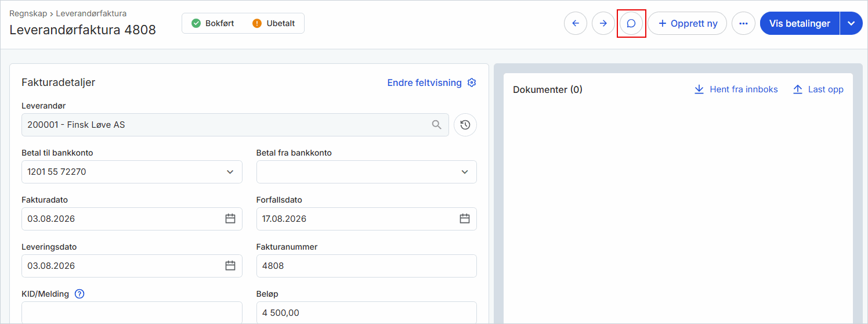868x324 pixels.
Task: Click the Leverandørfaktura breadcrumb
Action: click(91, 13)
